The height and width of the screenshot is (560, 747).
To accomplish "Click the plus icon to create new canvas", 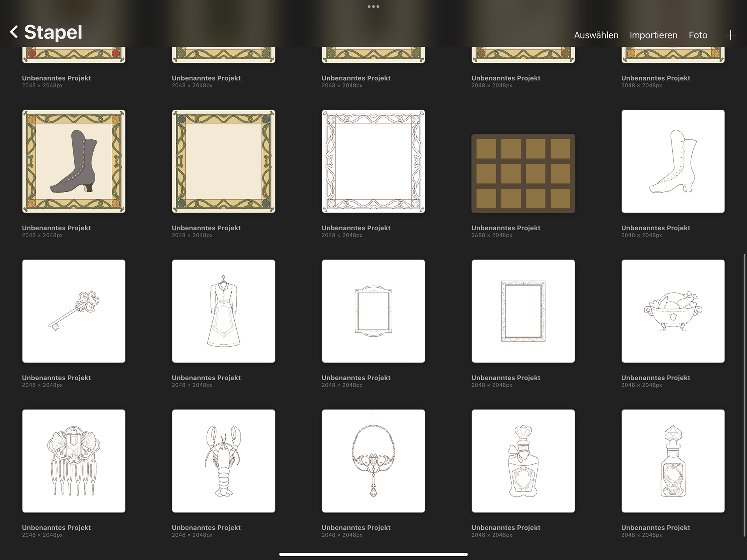I will (x=730, y=35).
